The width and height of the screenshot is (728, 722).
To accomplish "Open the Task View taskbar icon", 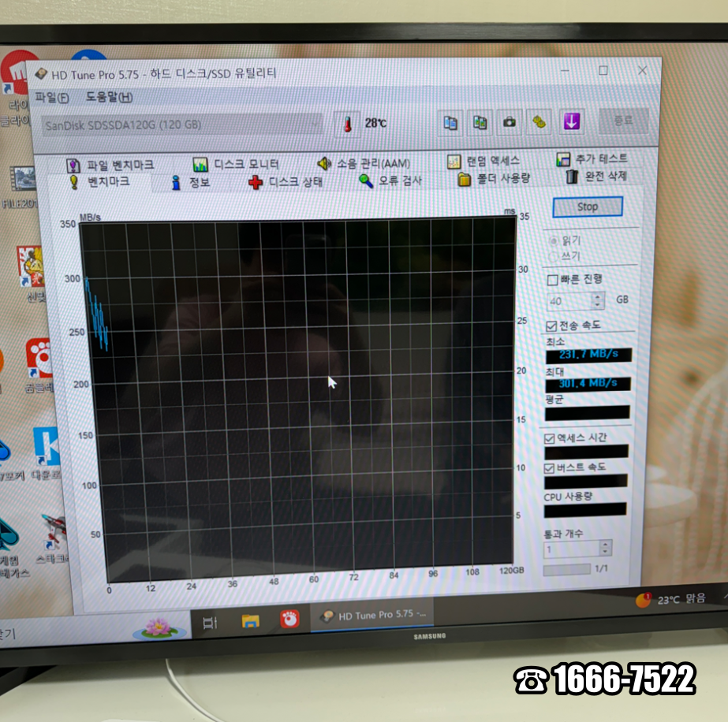I will coord(210,622).
